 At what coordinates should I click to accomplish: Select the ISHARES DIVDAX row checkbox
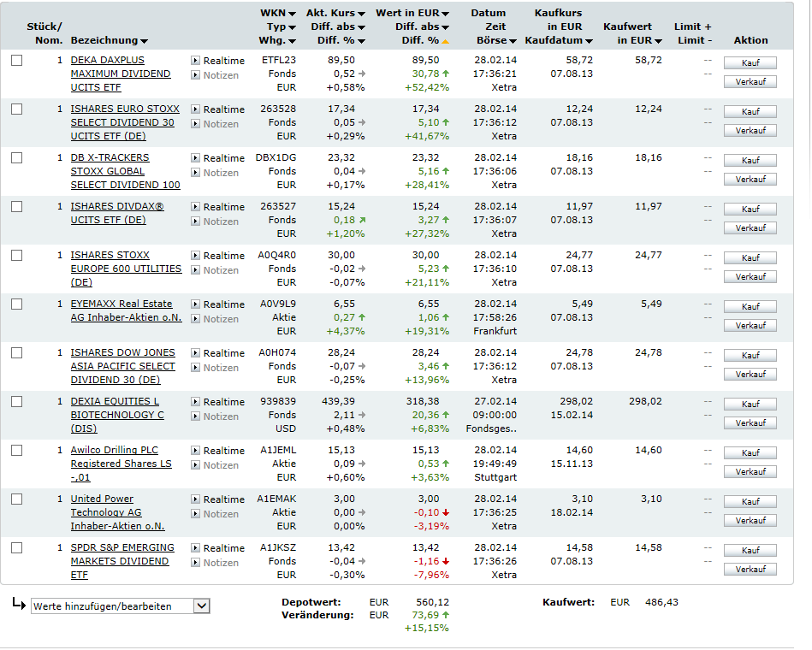pyautogui.click(x=17, y=207)
